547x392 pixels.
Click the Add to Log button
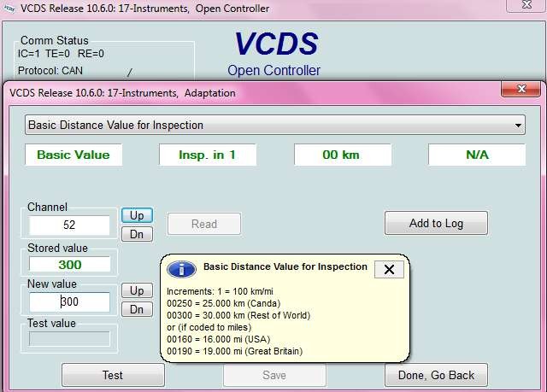(x=436, y=223)
